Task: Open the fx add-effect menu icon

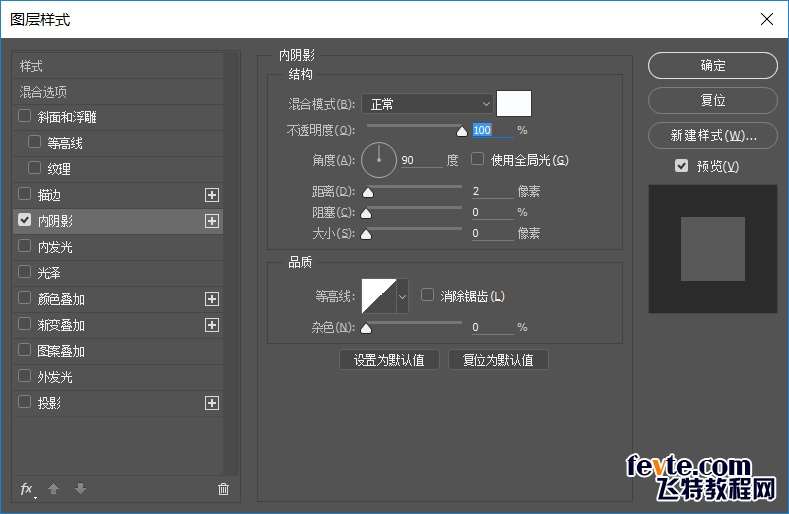Action: click(x=27, y=489)
